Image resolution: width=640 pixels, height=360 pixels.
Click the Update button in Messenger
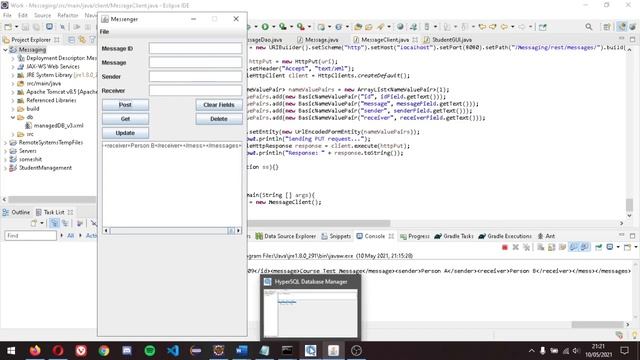point(125,133)
